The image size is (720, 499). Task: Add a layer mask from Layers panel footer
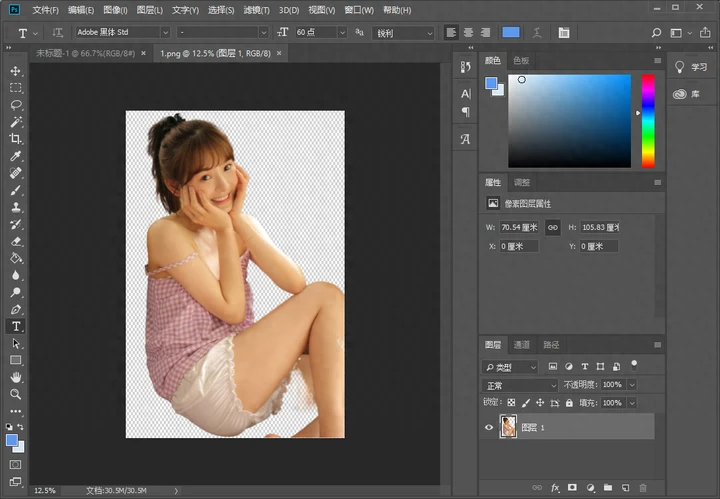pos(571,487)
